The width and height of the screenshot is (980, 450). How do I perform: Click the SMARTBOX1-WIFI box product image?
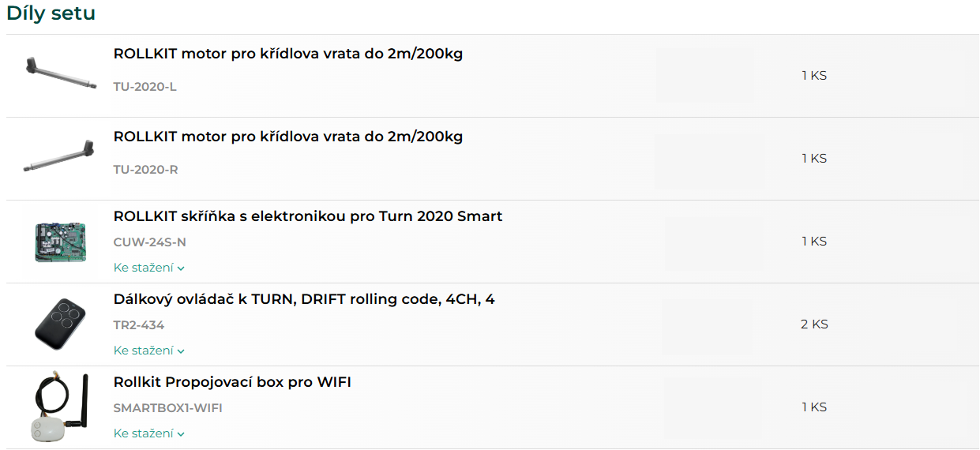(60, 407)
